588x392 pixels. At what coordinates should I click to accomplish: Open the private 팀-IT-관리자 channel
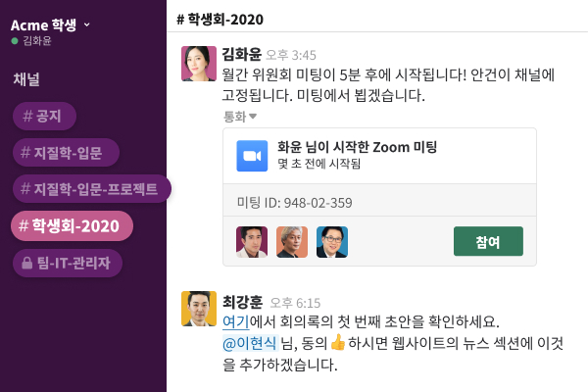pyautogui.click(x=68, y=263)
